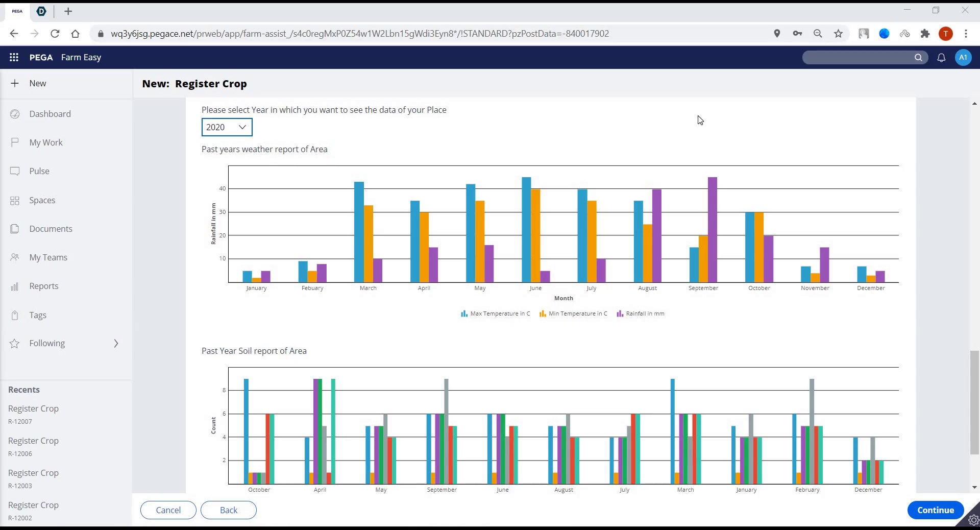Open browser extensions puzzle icon
Screen dimensions: 980x530
coord(925,34)
